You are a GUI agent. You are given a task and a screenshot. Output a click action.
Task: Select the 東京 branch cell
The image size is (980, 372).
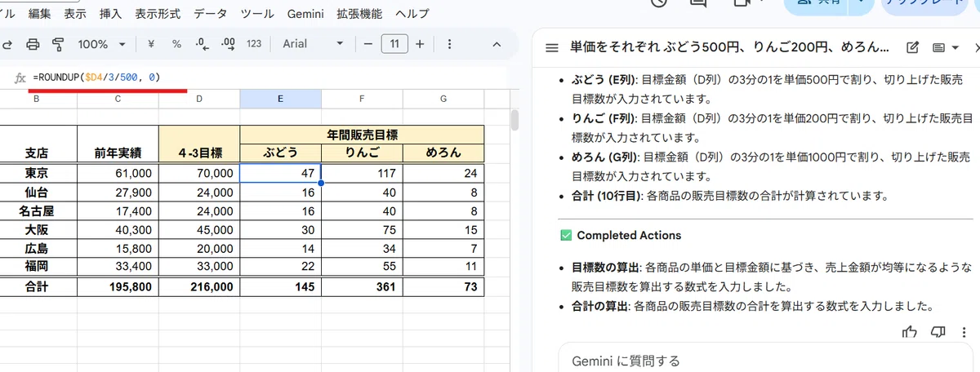click(37, 173)
